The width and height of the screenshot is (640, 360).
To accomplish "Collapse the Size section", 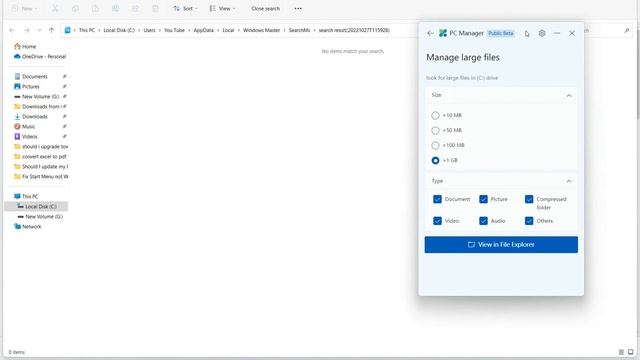I will pyautogui.click(x=569, y=96).
